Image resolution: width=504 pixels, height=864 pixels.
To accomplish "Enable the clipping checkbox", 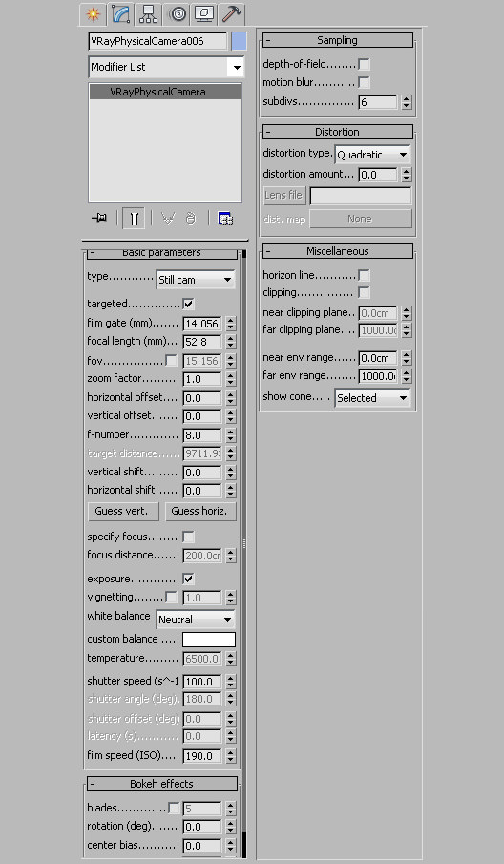I will pyautogui.click(x=364, y=292).
